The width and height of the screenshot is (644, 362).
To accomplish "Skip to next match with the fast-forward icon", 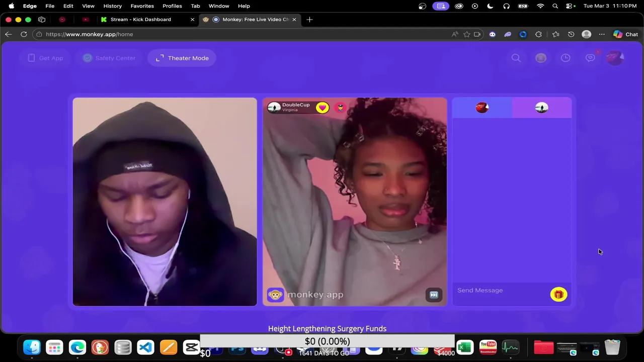I will 434,295.
